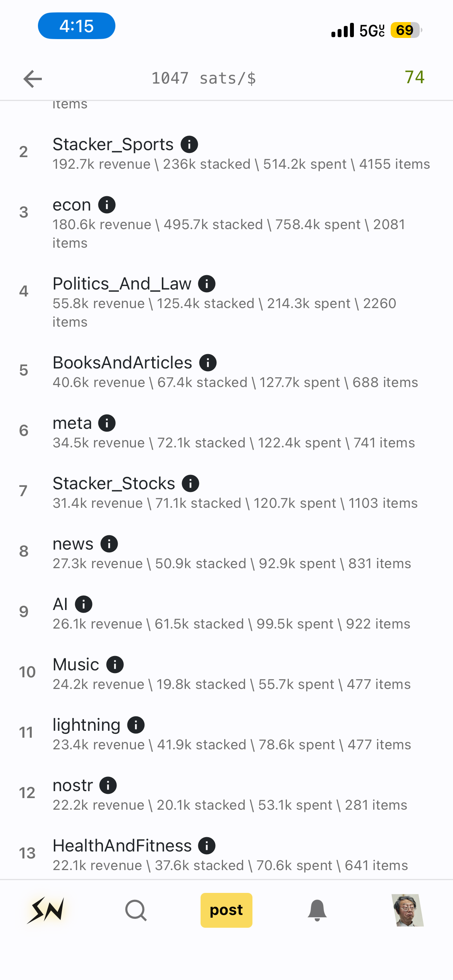The height and width of the screenshot is (980, 453).
Task: Open the news territory
Action: (73, 544)
